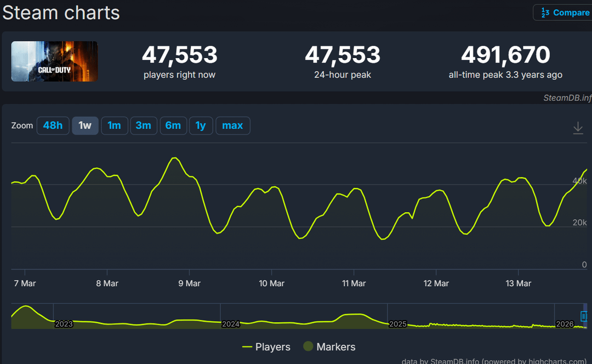
Task: Toggle the Markers legend item
Action: click(329, 347)
